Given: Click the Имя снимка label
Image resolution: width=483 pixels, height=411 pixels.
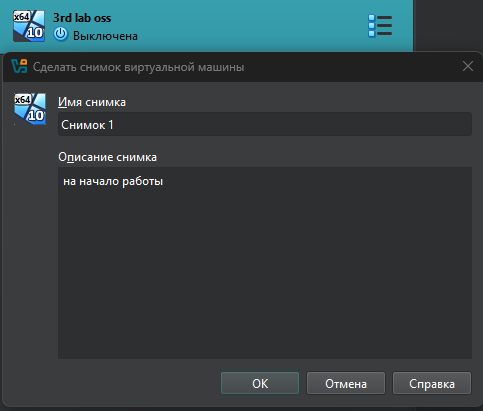Looking at the screenshot, I should pos(92,102).
